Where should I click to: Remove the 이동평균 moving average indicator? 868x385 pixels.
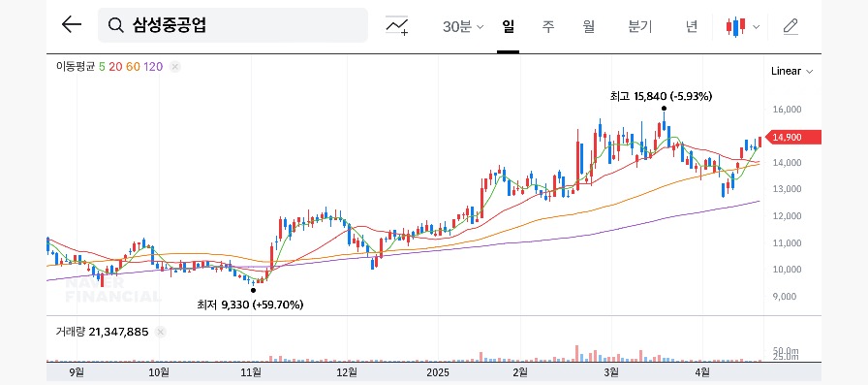point(175,67)
